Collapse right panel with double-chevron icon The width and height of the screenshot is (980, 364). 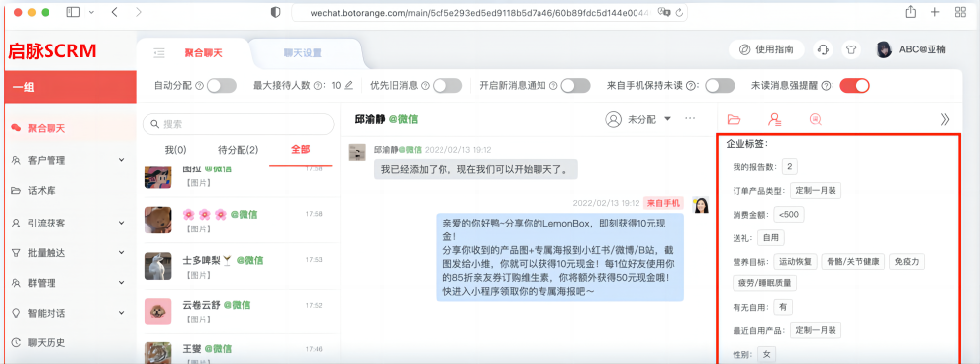pos(945,119)
